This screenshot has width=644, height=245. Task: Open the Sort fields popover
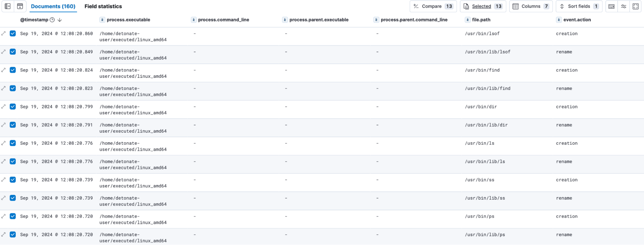(x=579, y=6)
